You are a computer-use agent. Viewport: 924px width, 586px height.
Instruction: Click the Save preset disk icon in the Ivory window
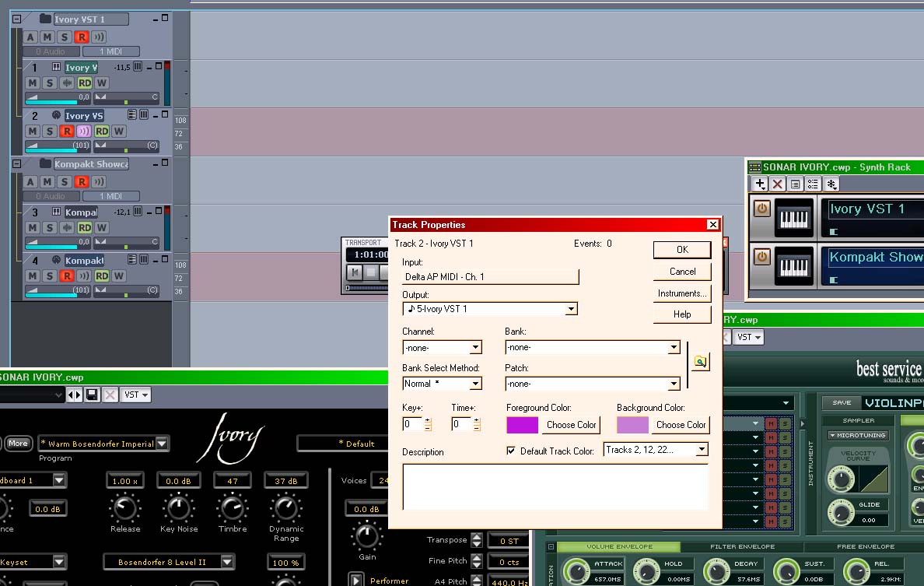[91, 395]
